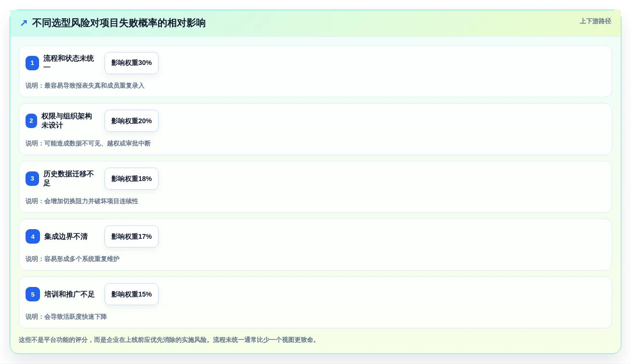Click the footer note starting 这些不是平台功能的评分
The height and width of the screenshot is (364, 631).
pyautogui.click(x=169, y=340)
